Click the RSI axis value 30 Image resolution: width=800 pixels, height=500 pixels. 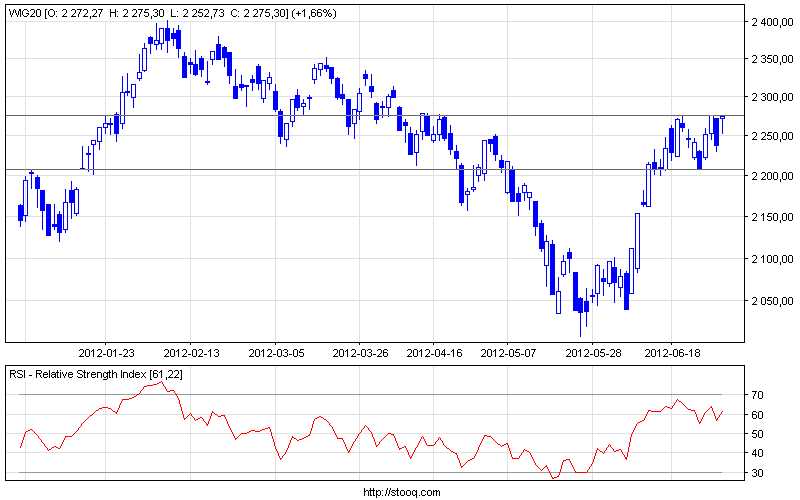757,473
